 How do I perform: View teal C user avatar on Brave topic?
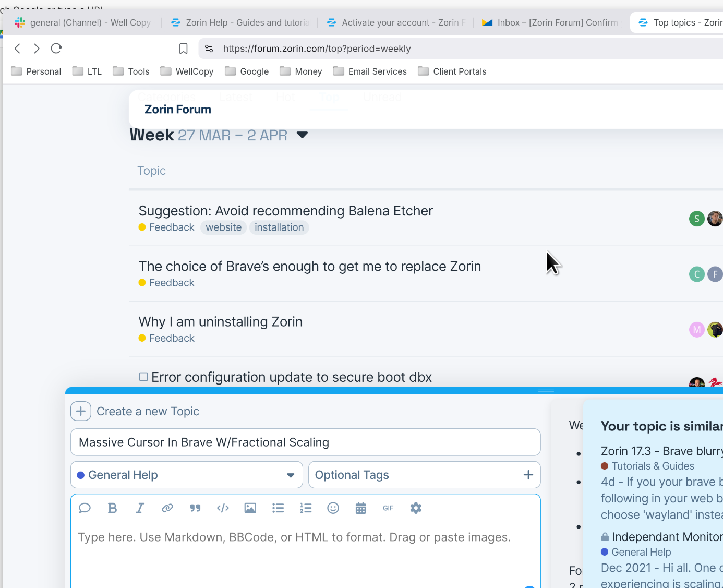(697, 274)
